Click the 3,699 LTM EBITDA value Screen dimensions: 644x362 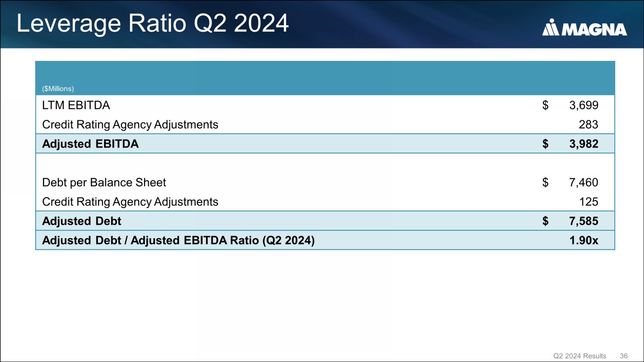point(583,105)
